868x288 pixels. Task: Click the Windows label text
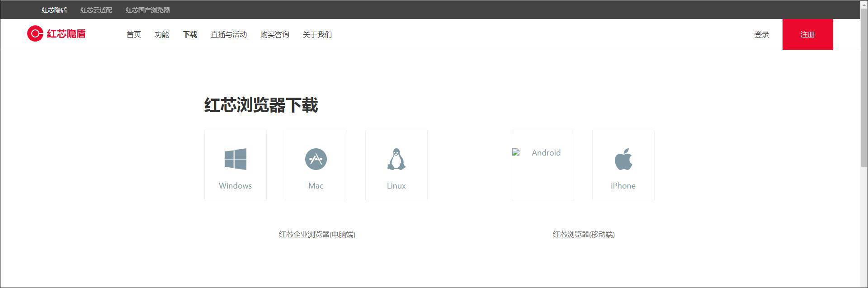tap(236, 186)
